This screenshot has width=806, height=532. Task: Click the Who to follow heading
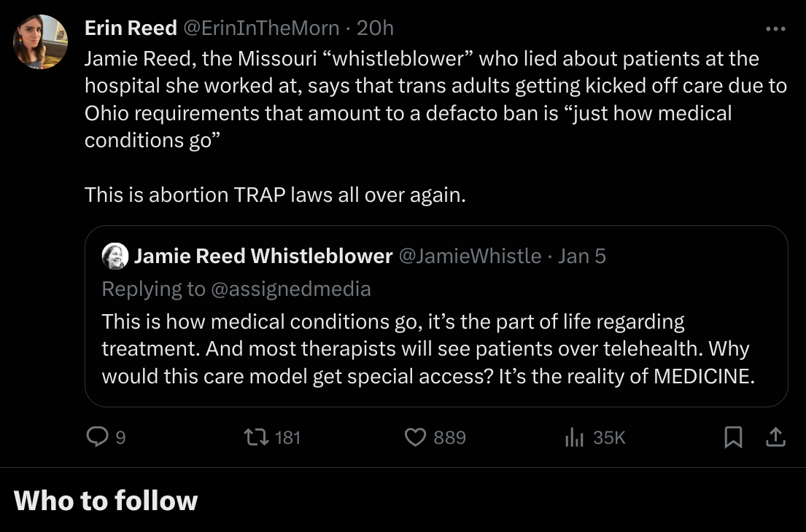106,501
